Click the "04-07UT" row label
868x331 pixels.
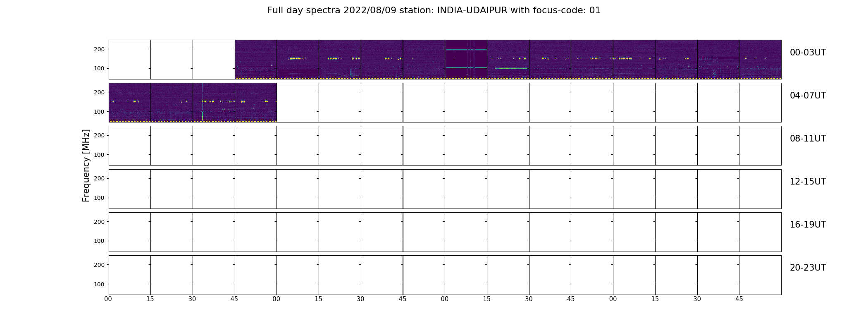click(808, 96)
